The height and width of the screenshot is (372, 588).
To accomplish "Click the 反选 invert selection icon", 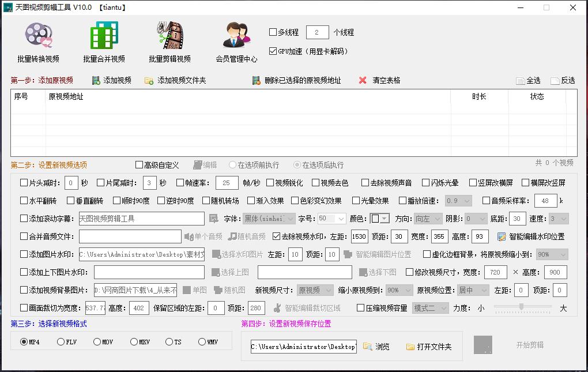I will click(x=555, y=81).
